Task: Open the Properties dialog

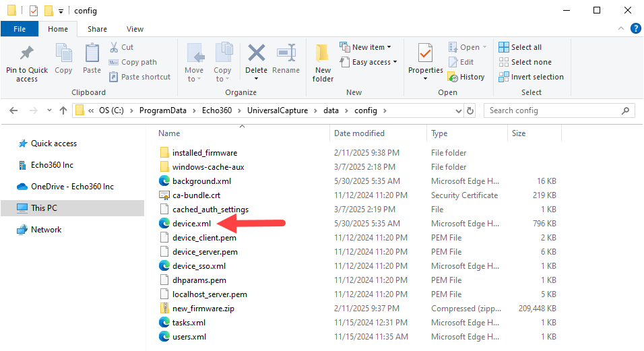Action: click(426, 59)
